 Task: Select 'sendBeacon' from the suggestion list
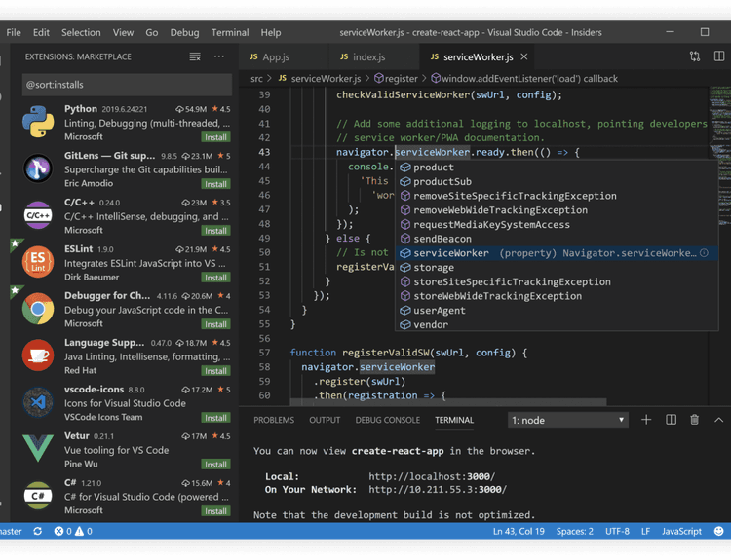[557, 239]
